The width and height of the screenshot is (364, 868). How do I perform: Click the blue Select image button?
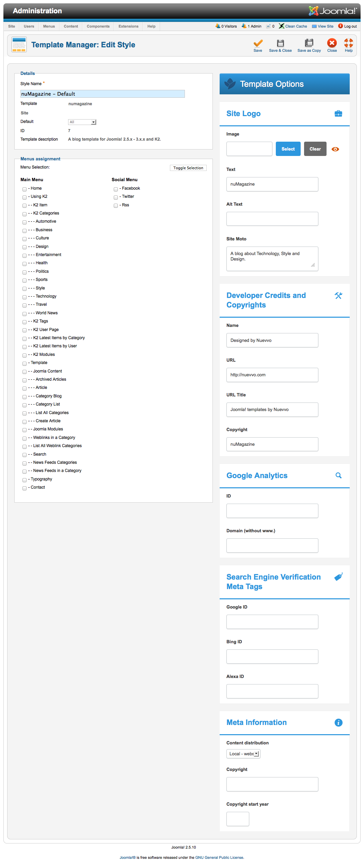tap(288, 149)
